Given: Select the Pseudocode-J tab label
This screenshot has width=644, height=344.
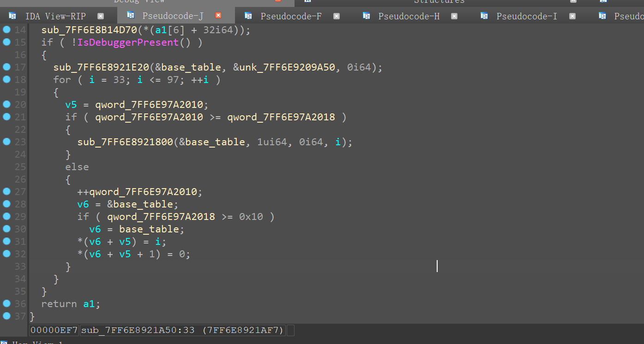Looking at the screenshot, I should point(173,16).
